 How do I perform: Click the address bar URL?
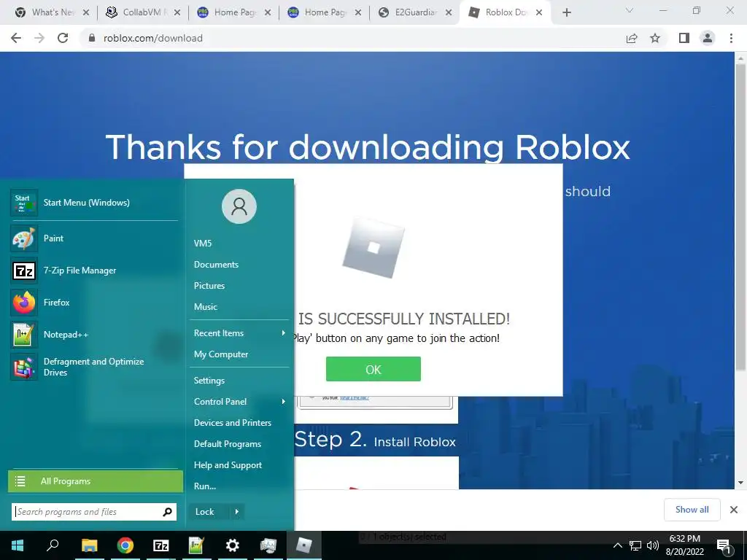153,38
